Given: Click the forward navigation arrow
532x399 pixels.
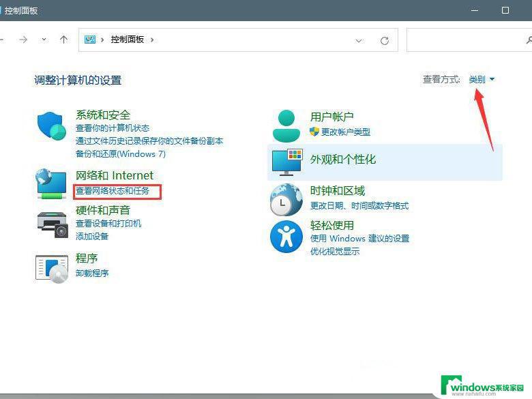Looking at the screenshot, I should pos(23,40).
